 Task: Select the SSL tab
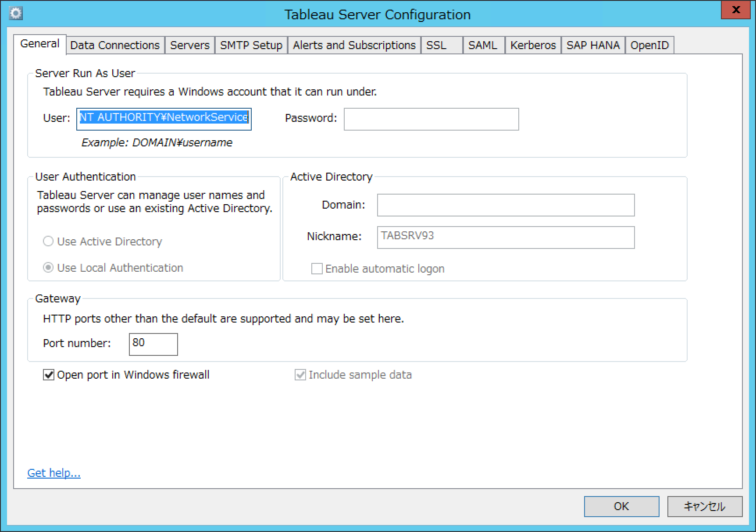click(x=441, y=45)
